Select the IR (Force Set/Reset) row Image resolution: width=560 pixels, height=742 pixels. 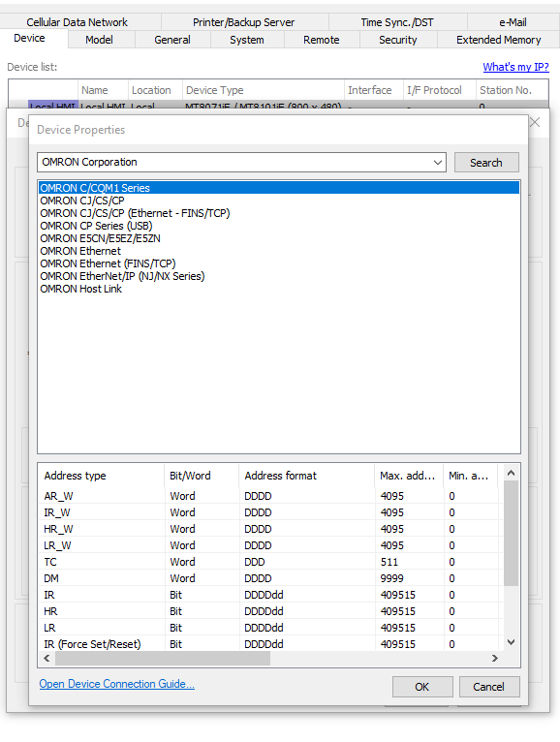tap(269, 644)
